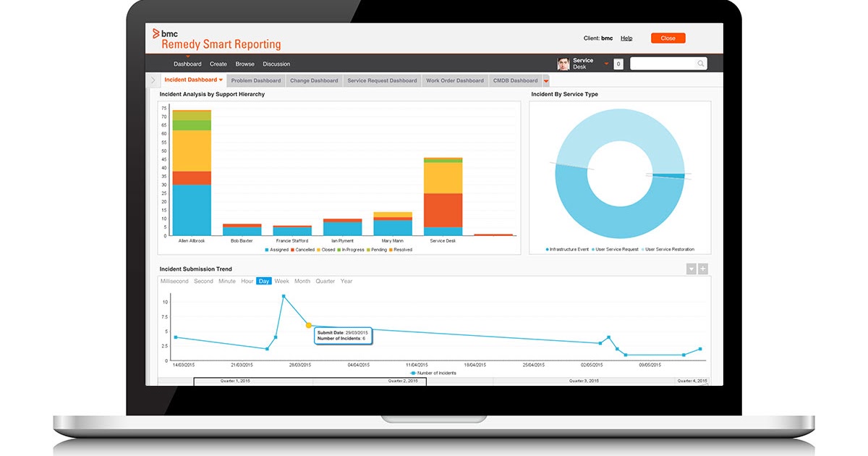Open the Service Desk user menu chevron

pos(606,63)
